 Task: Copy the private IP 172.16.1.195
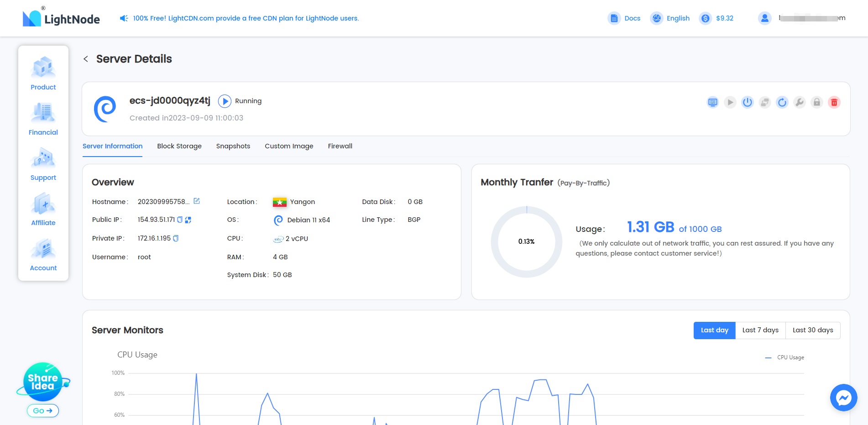point(176,238)
